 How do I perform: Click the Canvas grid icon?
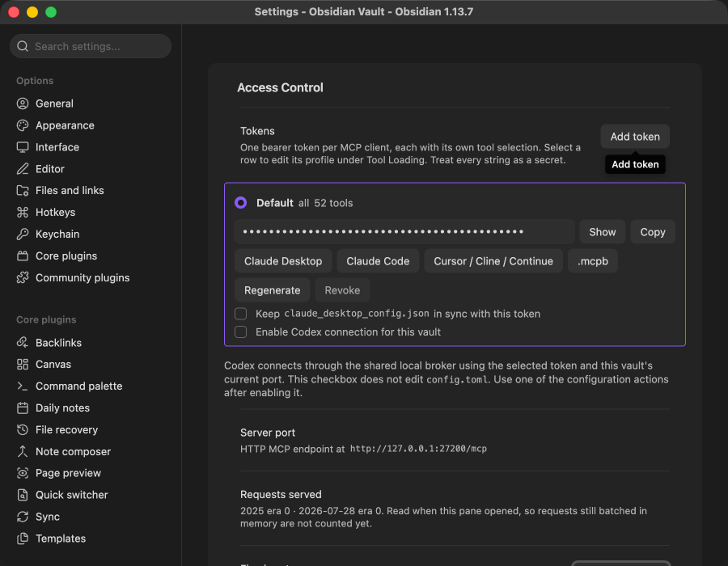tap(23, 364)
